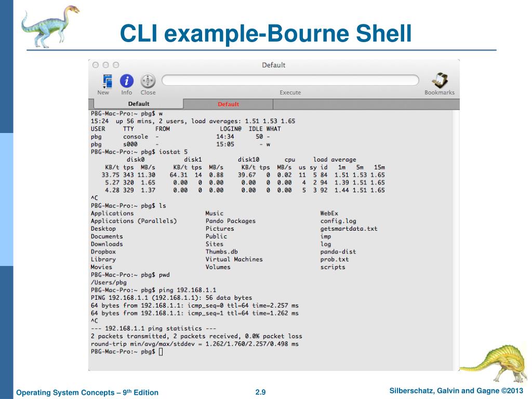Click the '192.168.1.1 ping statistics' line

pos(153,328)
